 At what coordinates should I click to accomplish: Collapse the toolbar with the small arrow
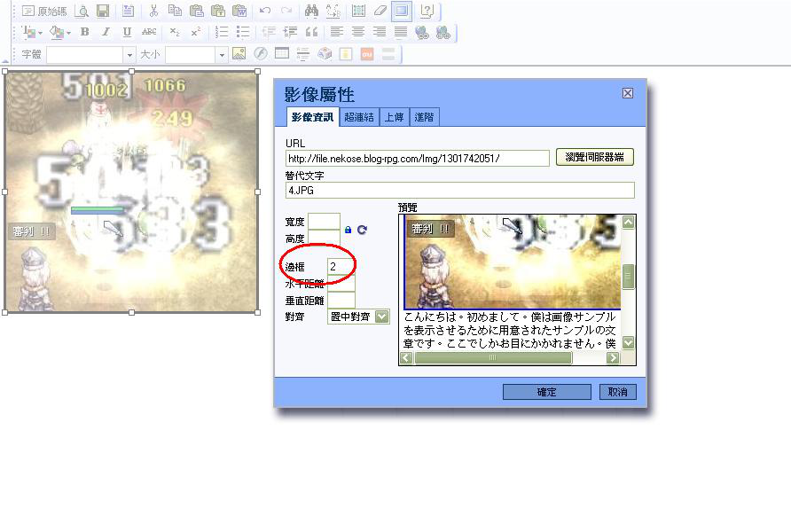click(4, 61)
